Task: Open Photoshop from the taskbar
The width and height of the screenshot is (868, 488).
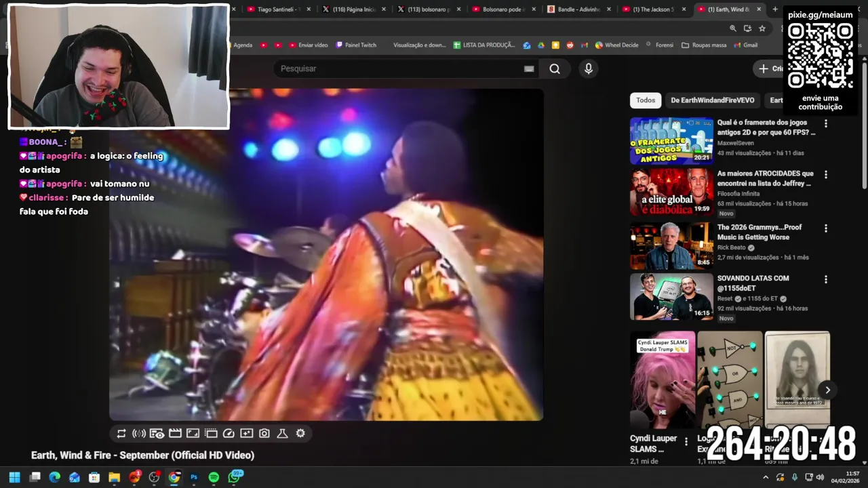Action: pyautogui.click(x=194, y=477)
